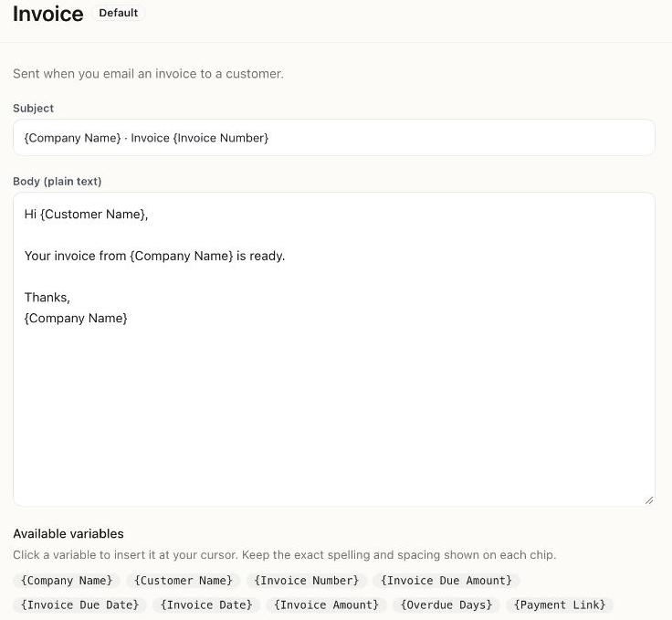Grab the body textarea resize handle
The height and width of the screenshot is (620, 672).
pos(649,500)
